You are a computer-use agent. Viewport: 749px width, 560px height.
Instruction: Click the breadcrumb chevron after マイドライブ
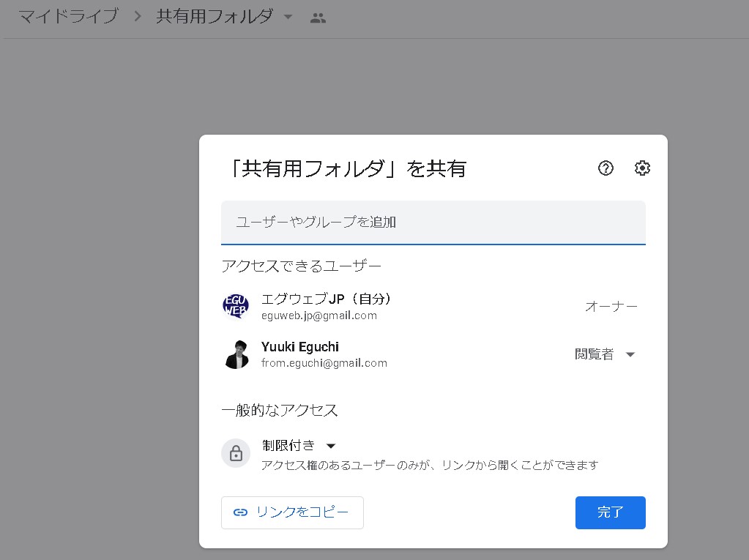[137, 17]
